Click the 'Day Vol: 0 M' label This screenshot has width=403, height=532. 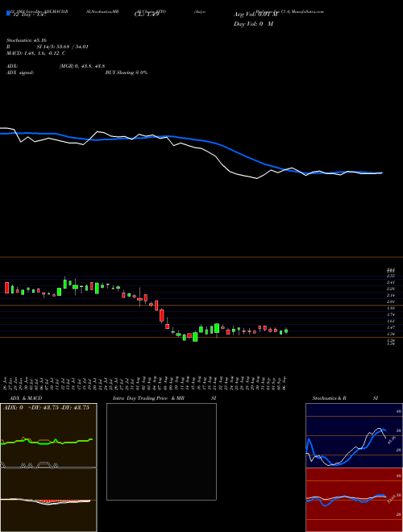click(253, 24)
